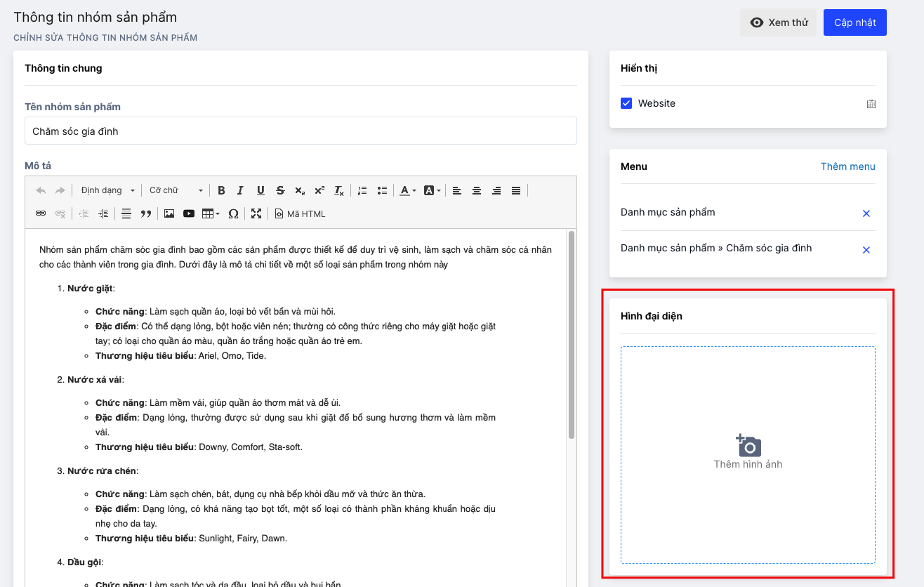Viewport: 924px width, 587px height.
Task: Open the Định dạng format dropdown
Action: point(107,190)
